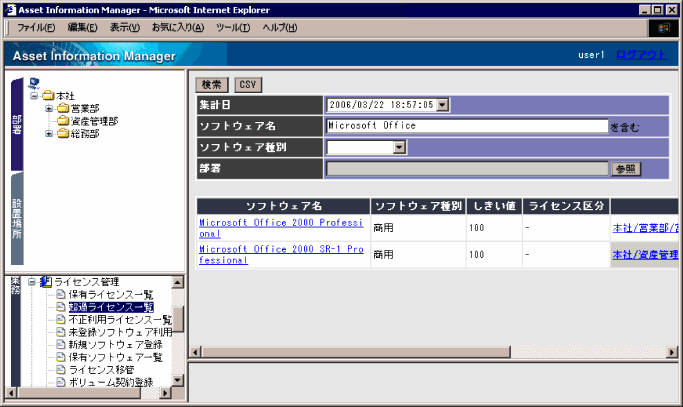Select 不正利用ライセンス一覧 in the tree

coord(120,320)
